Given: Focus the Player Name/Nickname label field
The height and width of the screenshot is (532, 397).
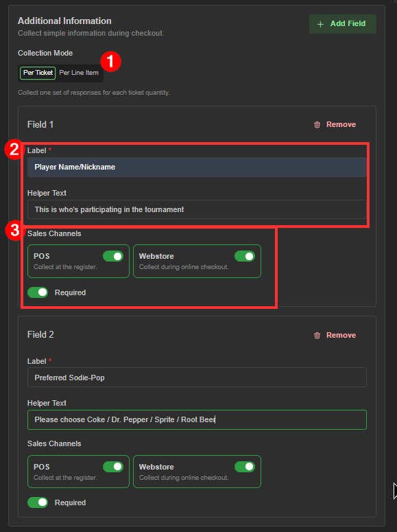Looking at the screenshot, I should tap(197, 167).
